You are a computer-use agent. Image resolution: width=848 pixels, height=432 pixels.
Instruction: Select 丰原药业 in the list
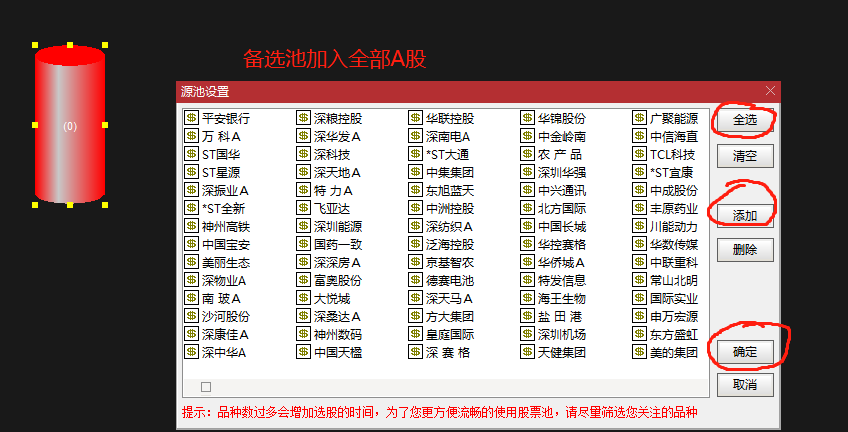tap(674, 209)
